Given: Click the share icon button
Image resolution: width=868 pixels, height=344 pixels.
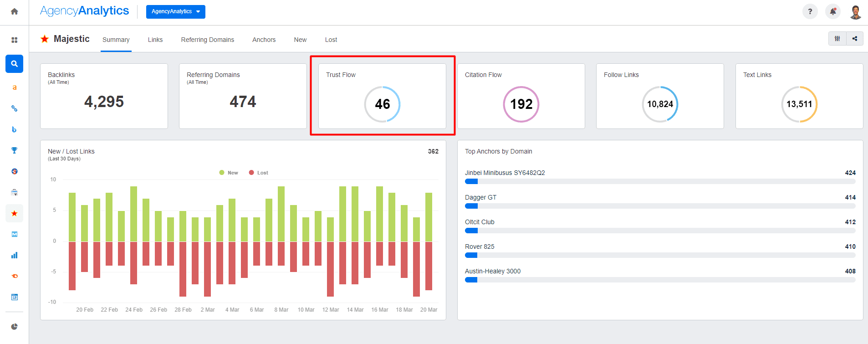Looking at the screenshot, I should pos(855,39).
